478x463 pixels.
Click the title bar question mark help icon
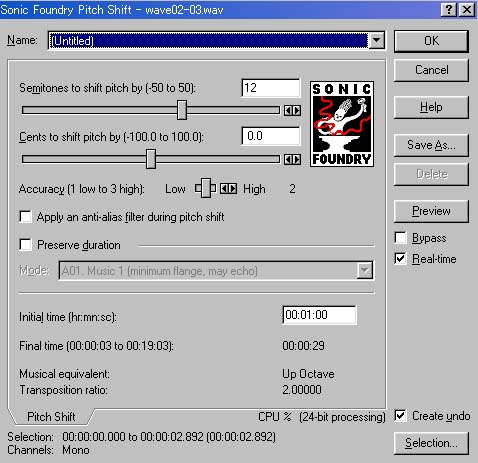pyautogui.click(x=449, y=10)
